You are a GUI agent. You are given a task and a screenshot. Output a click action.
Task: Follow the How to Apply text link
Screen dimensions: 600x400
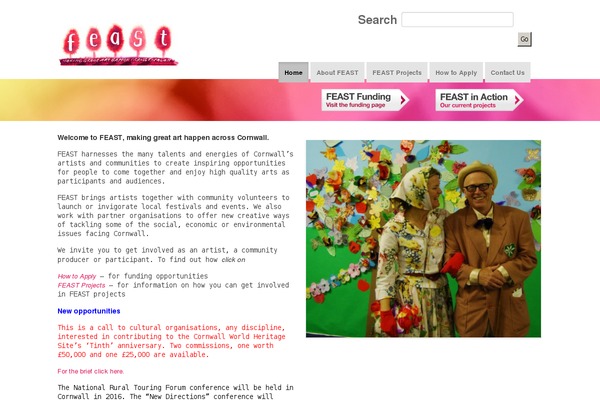pos(77,276)
